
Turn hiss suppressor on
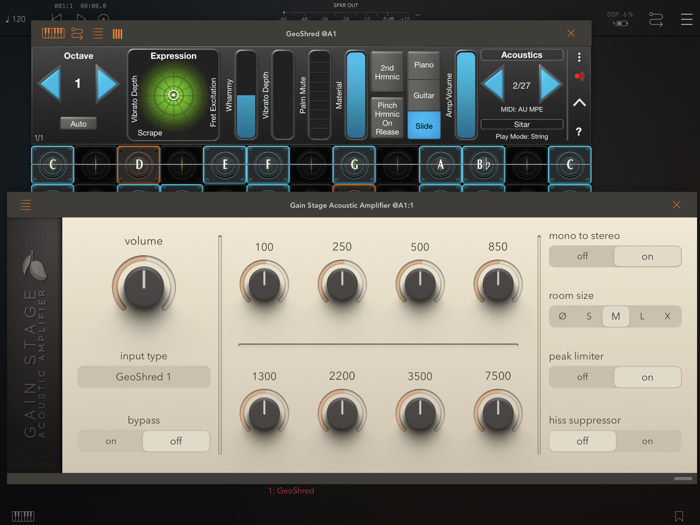(647, 441)
